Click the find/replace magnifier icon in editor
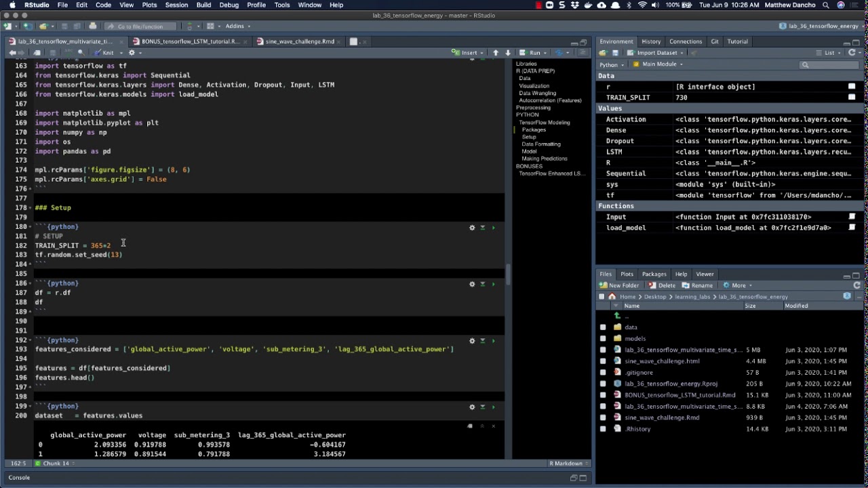Image resolution: width=868 pixels, height=488 pixels. tap(81, 53)
